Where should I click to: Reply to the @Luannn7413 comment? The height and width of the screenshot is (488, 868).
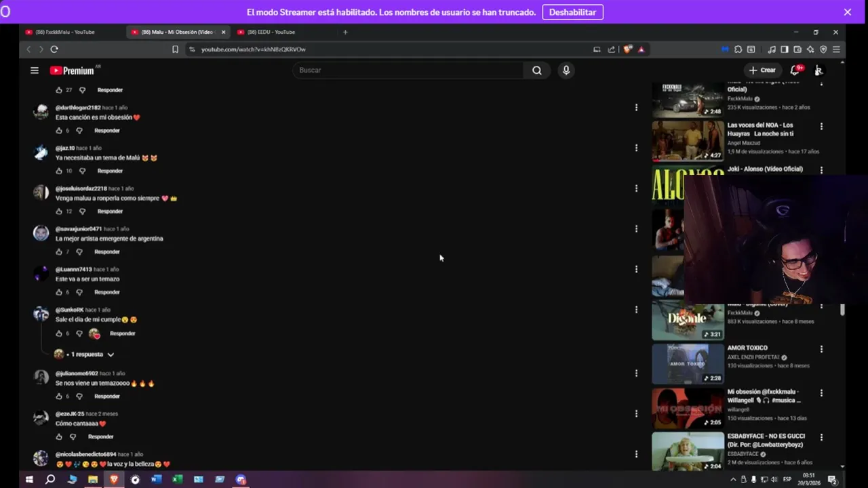(x=107, y=292)
